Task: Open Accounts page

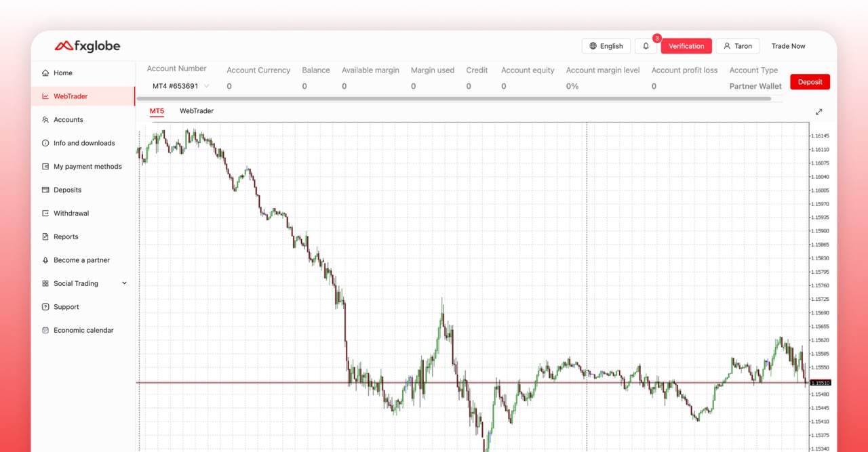Action: pyautogui.click(x=83, y=120)
